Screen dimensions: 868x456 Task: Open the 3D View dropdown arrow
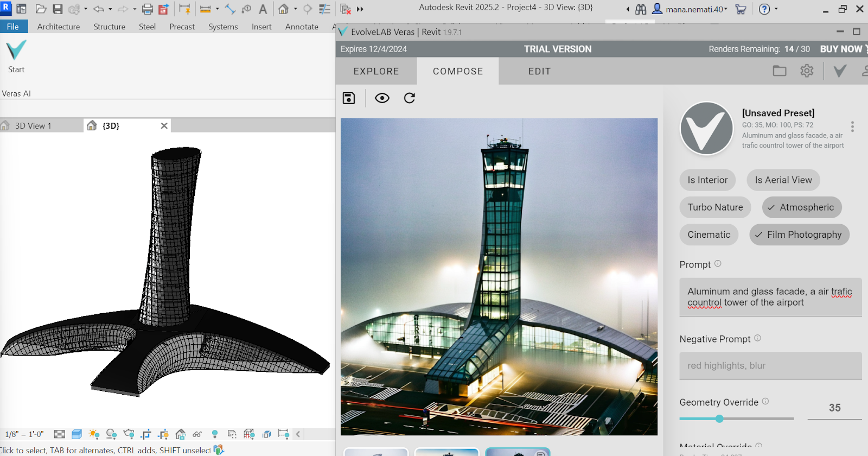pyautogui.click(x=295, y=9)
